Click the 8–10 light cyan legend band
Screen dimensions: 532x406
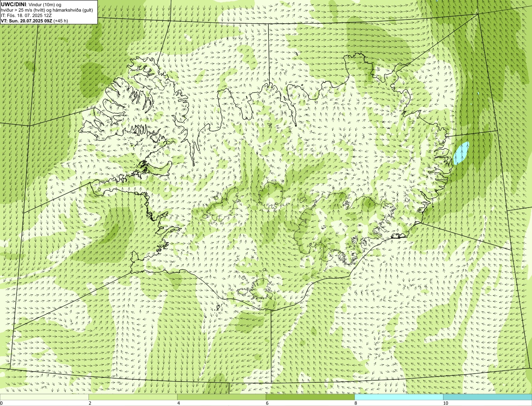point(399,397)
